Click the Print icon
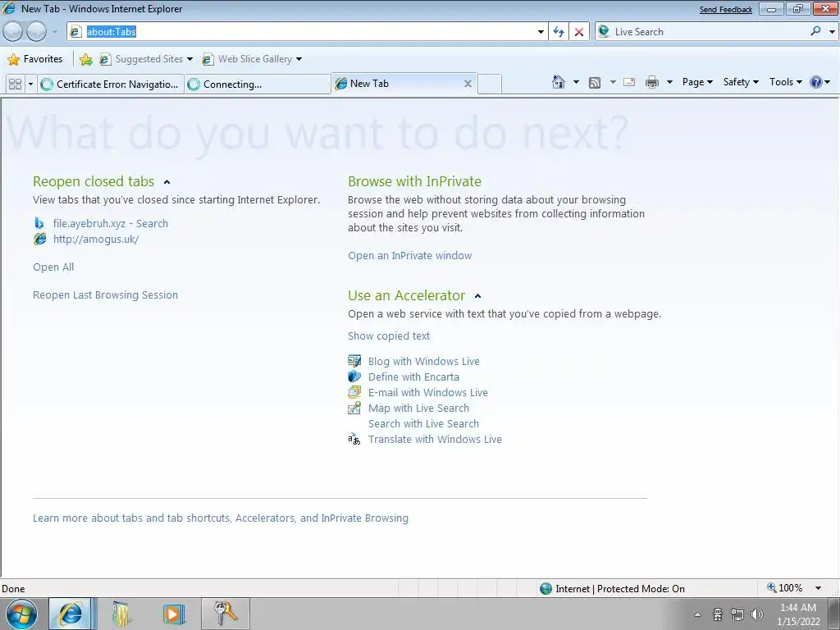The height and width of the screenshot is (630, 840). point(652,82)
